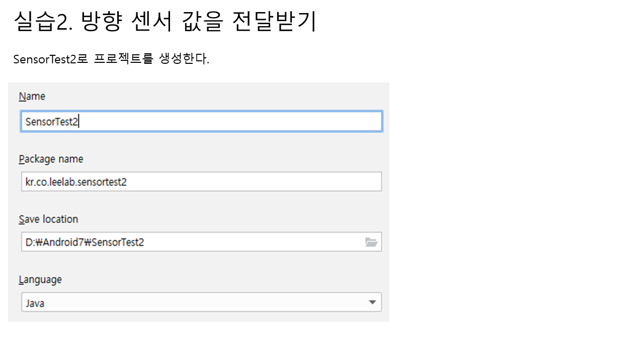The image size is (644, 362).
Task: Click the Name label
Action: click(x=32, y=97)
